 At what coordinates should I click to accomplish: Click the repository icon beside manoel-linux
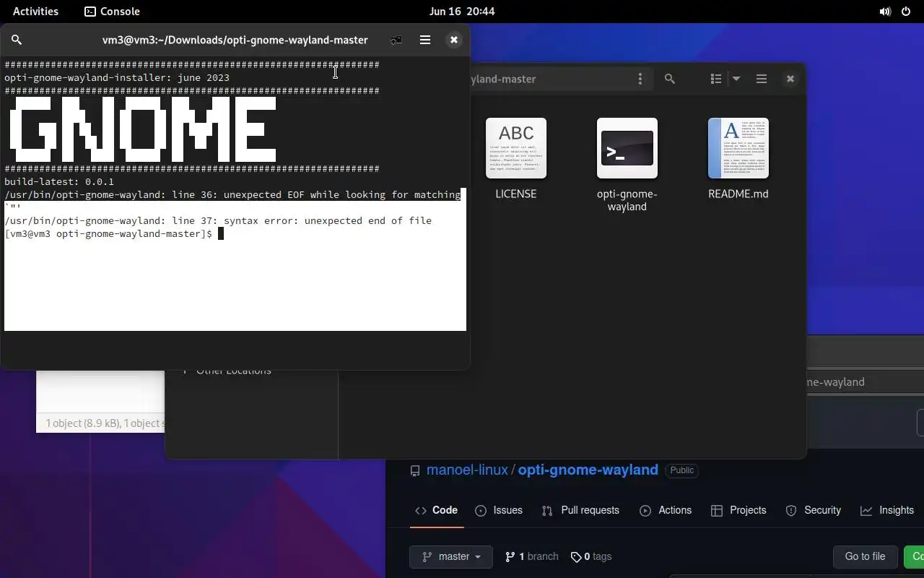[x=415, y=470]
